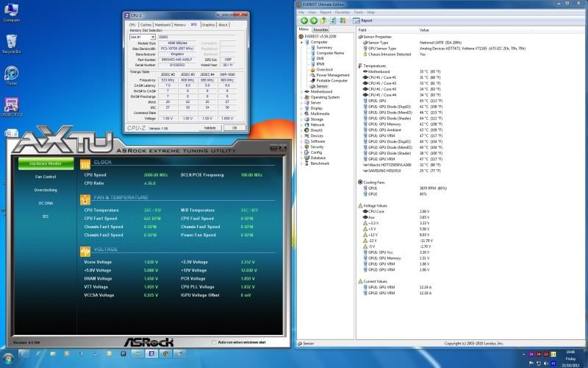Open the Favorites menu in EVEREST

coord(342,13)
